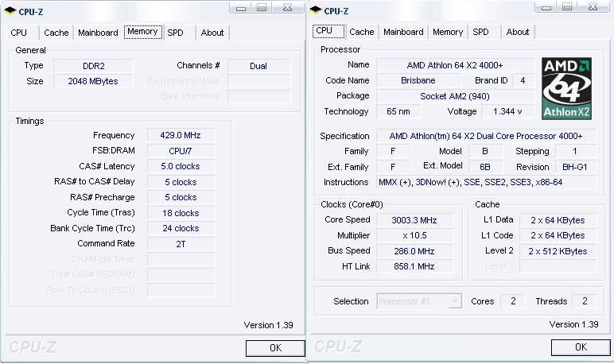Image resolution: width=614 pixels, height=364 pixels.
Task: Click the DDR2 memory type value
Action: tap(93, 66)
